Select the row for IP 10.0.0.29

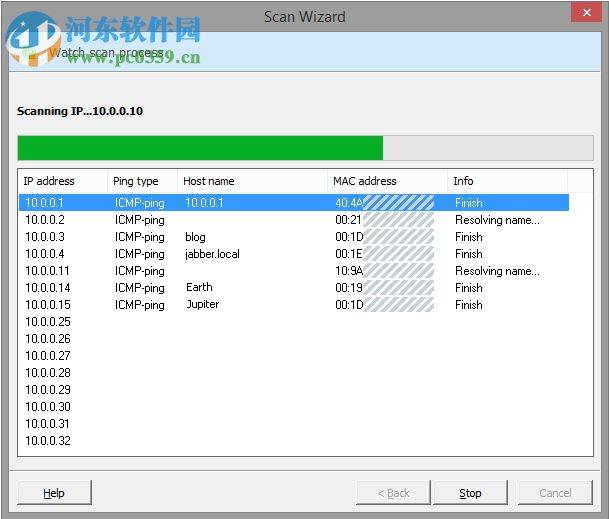point(294,390)
